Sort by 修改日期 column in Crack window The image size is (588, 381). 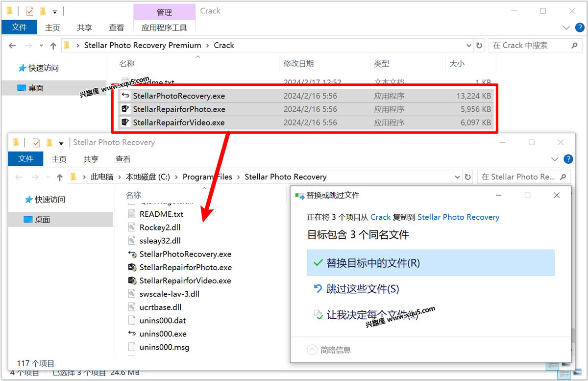(298, 64)
